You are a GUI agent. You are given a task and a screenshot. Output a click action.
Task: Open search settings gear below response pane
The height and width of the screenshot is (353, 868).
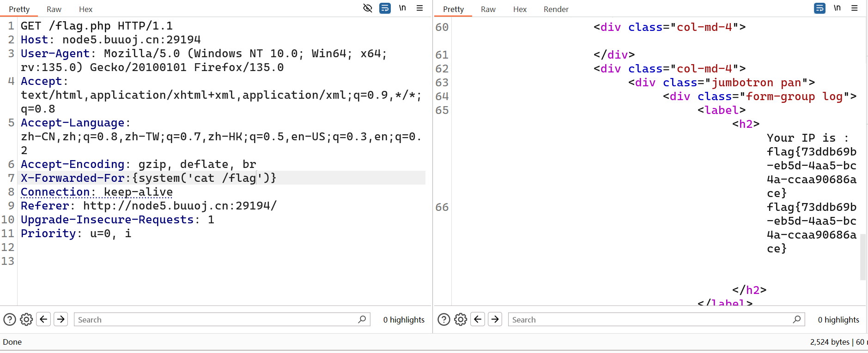(461, 319)
